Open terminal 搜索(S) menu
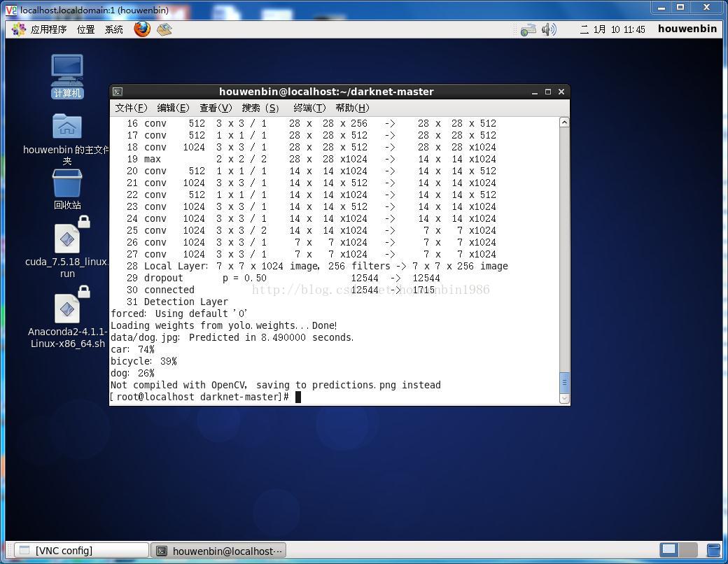This screenshot has height=564, width=728. tap(260, 108)
